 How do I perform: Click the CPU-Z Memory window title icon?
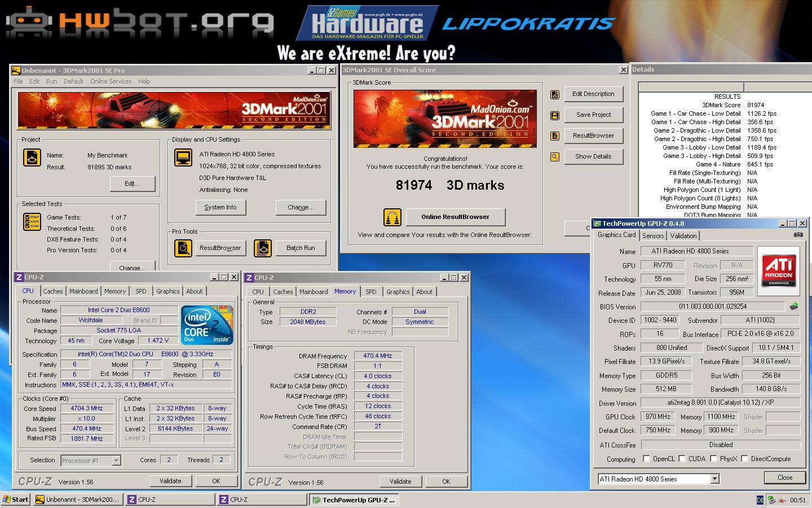[x=249, y=278]
